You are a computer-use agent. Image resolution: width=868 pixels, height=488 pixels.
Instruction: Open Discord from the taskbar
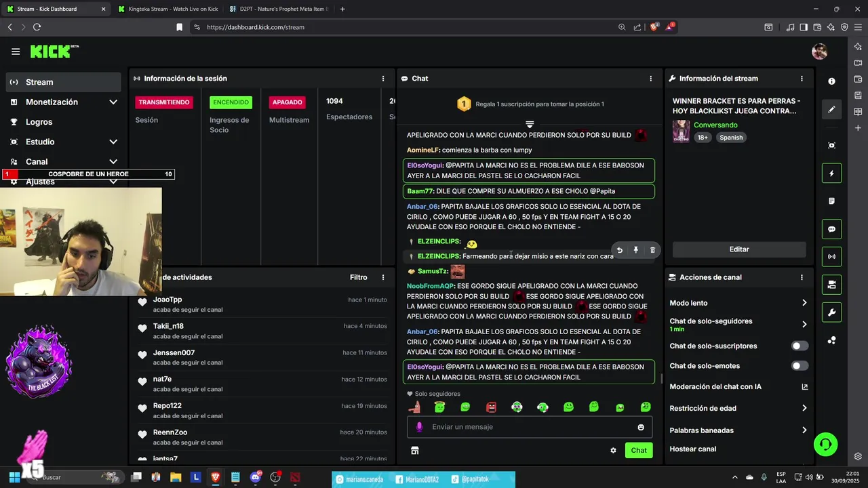256,477
